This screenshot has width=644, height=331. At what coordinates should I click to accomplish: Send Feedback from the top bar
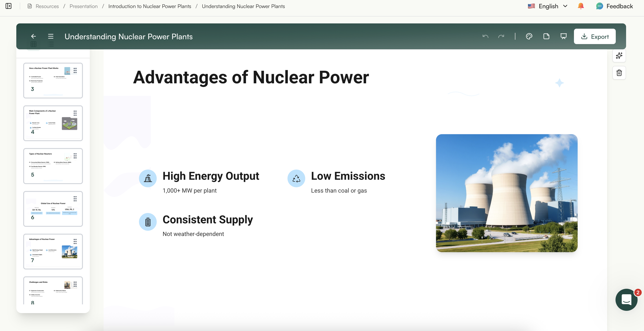(x=615, y=6)
